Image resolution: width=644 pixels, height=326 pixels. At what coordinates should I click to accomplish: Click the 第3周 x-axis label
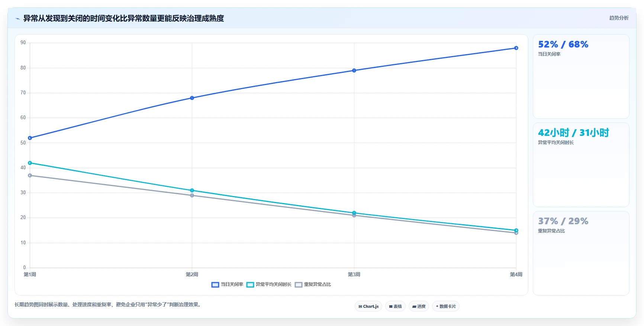pos(354,274)
